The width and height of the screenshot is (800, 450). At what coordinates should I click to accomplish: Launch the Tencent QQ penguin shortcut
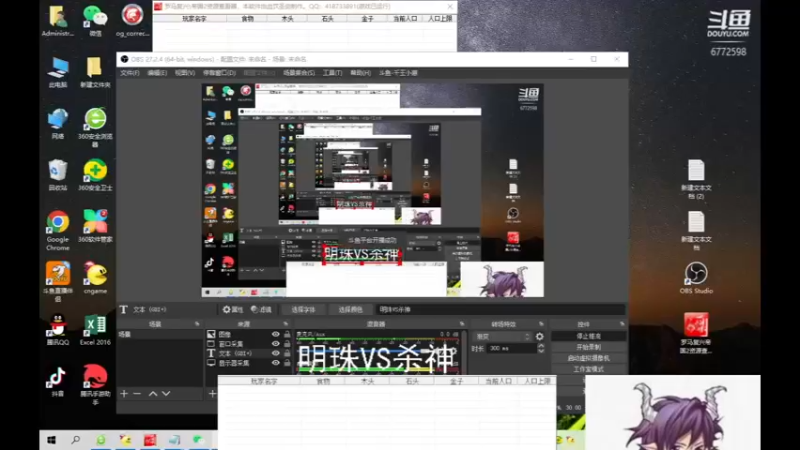[x=58, y=329]
